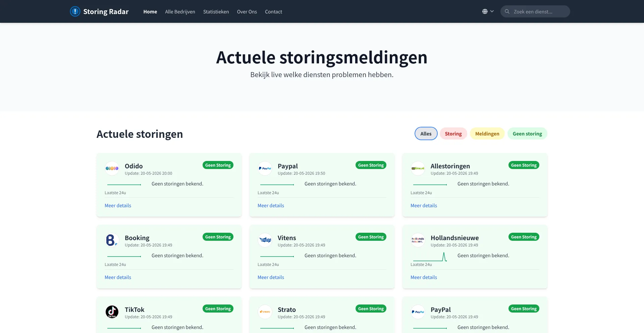
Task: Click Hollandsnieuwe's Geen Storing badge
Action: pyautogui.click(x=524, y=237)
